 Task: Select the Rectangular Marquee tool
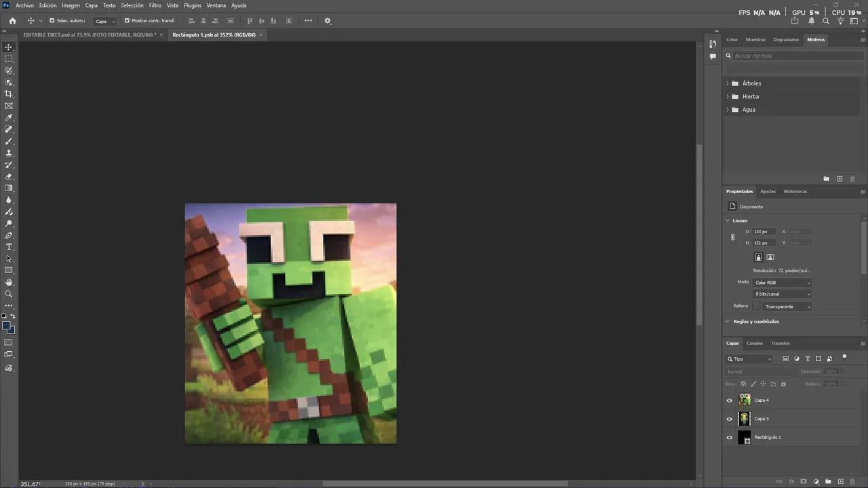pos(9,59)
